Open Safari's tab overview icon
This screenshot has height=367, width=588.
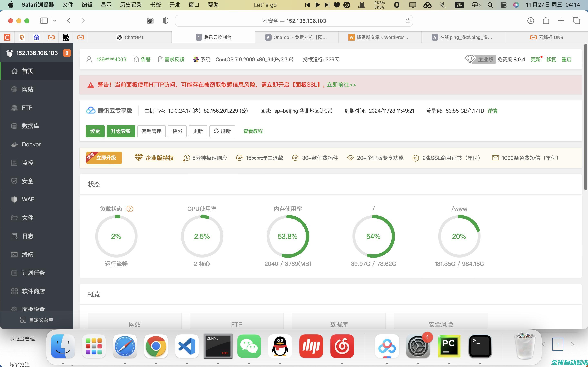576,21
